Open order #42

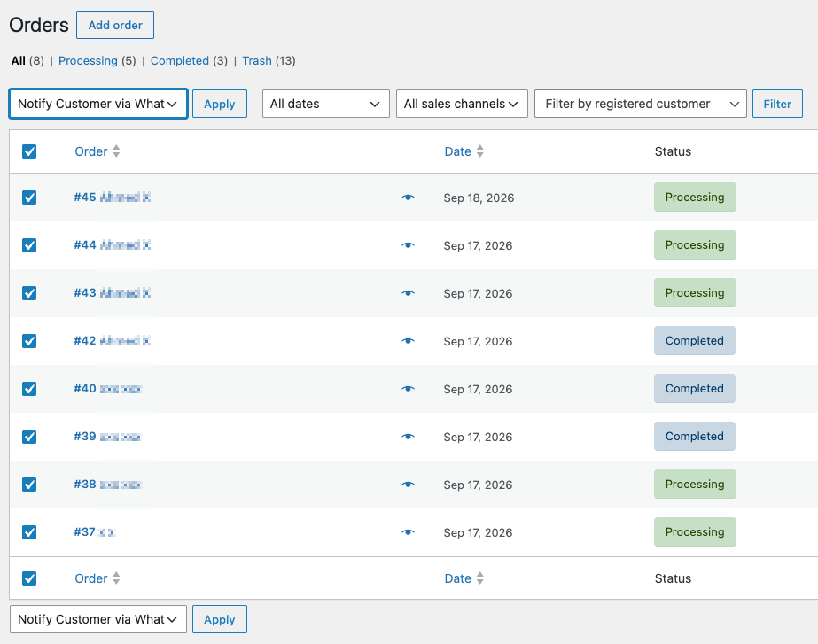click(113, 340)
